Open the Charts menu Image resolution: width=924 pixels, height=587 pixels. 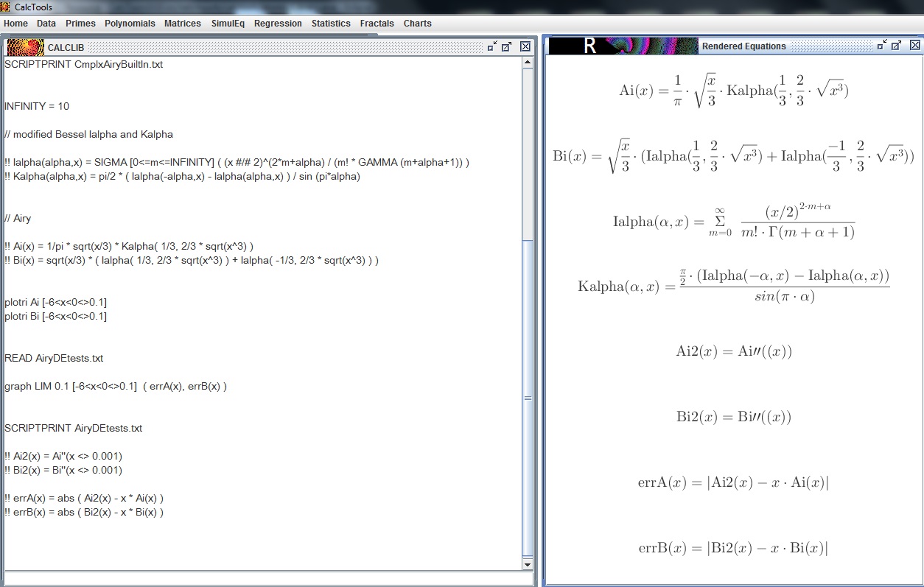(418, 24)
